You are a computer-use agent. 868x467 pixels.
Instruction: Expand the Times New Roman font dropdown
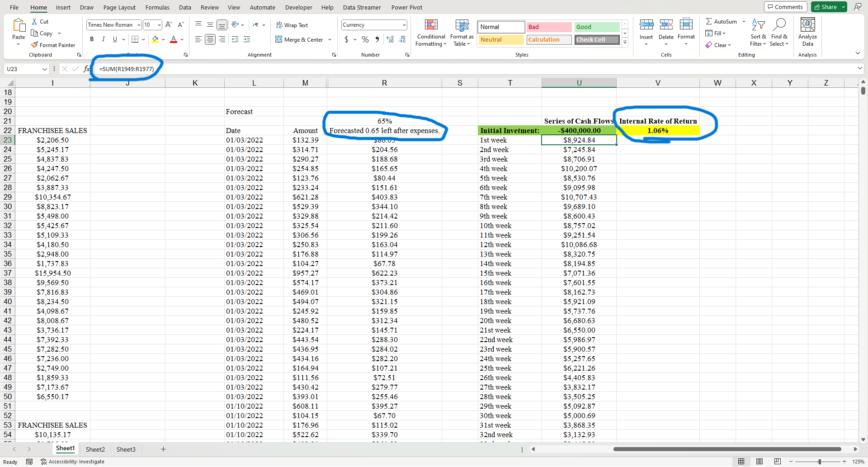[139, 25]
